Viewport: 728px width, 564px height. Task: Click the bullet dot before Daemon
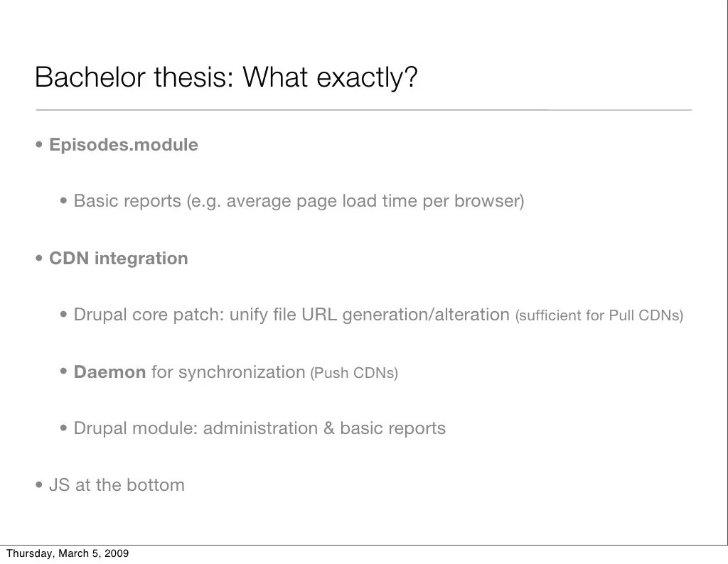click(64, 372)
